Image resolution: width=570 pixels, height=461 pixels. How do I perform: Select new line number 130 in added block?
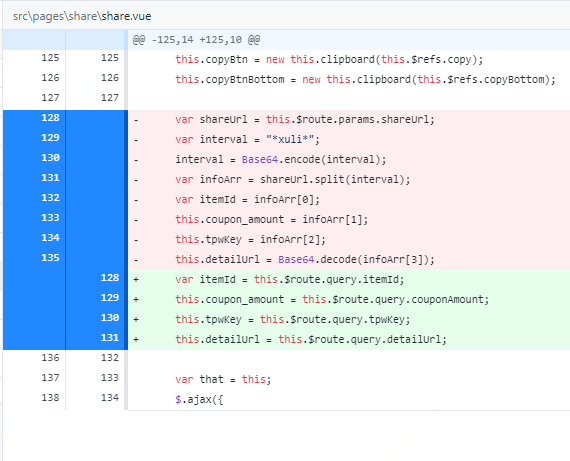click(110, 318)
